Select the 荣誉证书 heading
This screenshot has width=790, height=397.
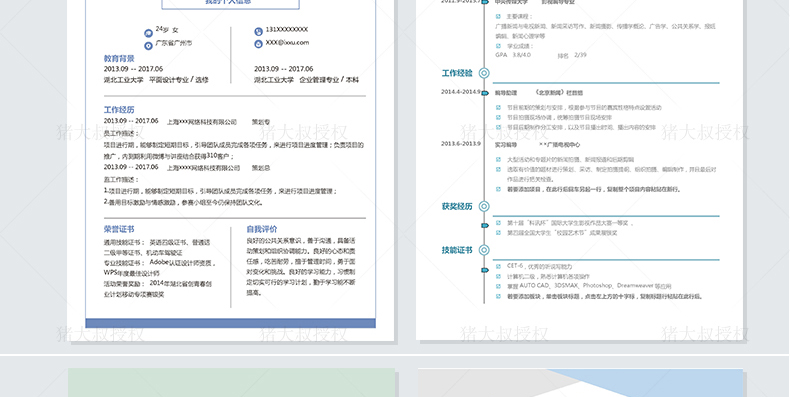pos(119,229)
